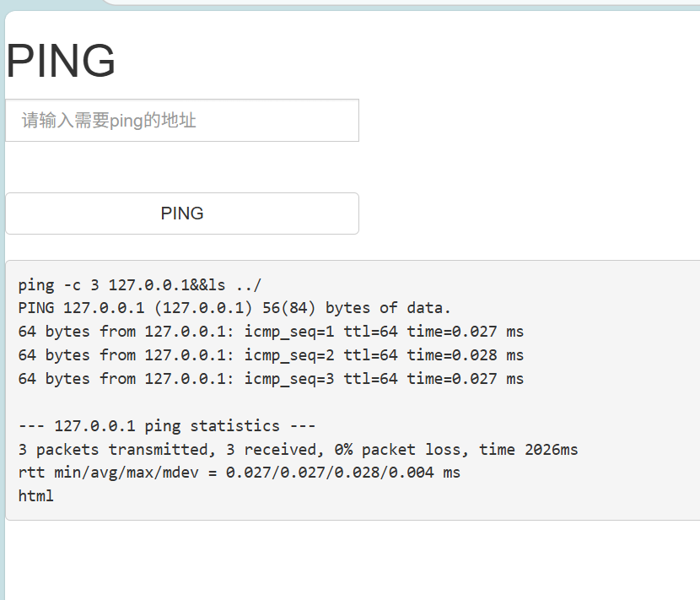Click the blank page area below output panel
The height and width of the screenshot is (600, 700).
point(353,560)
